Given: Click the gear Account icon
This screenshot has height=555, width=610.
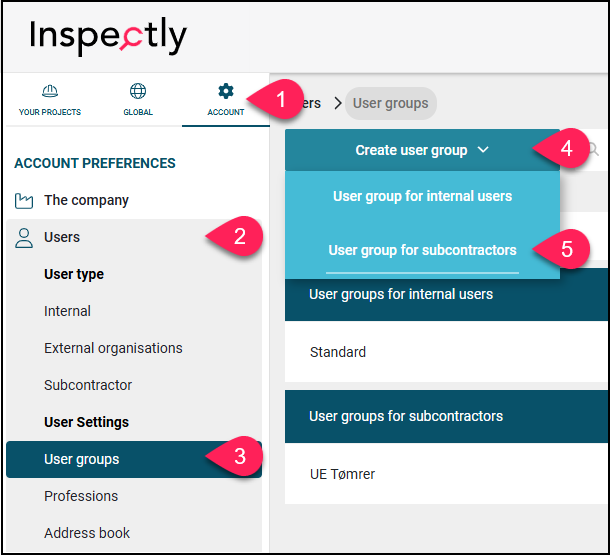Looking at the screenshot, I should [226, 91].
